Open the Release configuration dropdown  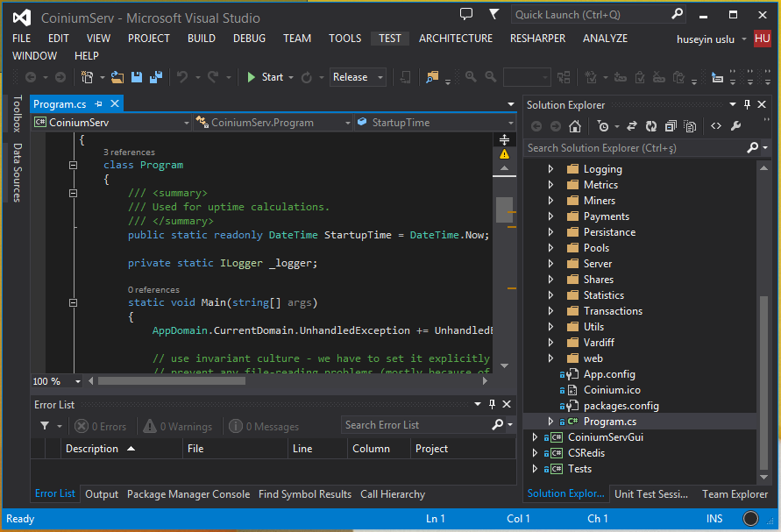pos(358,77)
